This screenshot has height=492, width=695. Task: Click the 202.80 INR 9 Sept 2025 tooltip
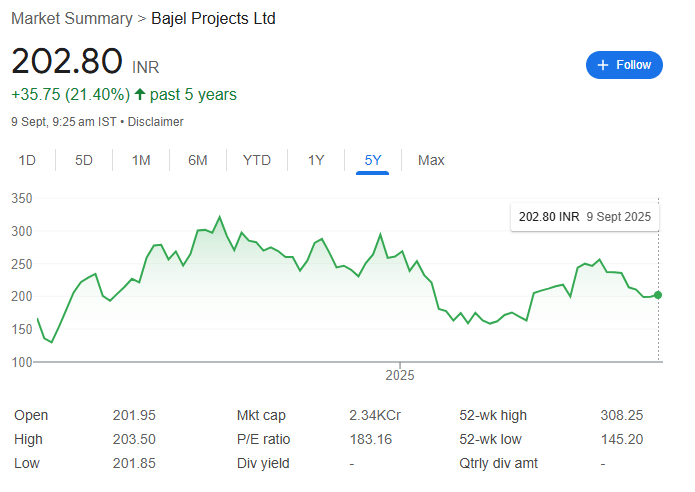pyautogui.click(x=585, y=217)
